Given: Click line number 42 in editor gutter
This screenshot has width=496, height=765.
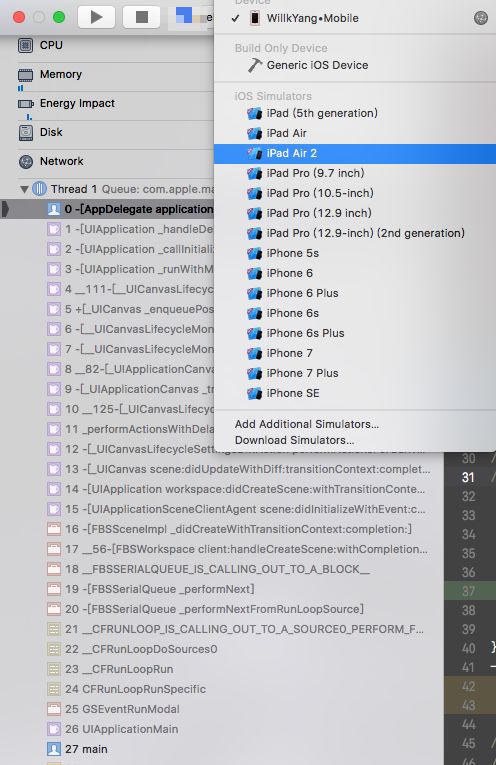Looking at the screenshot, I should [468, 686].
